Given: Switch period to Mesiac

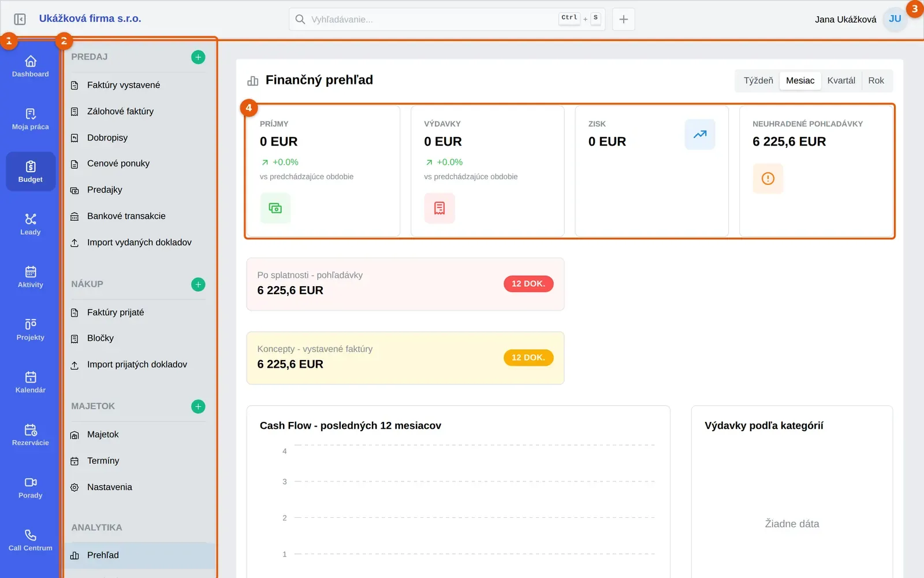Looking at the screenshot, I should pyautogui.click(x=800, y=81).
